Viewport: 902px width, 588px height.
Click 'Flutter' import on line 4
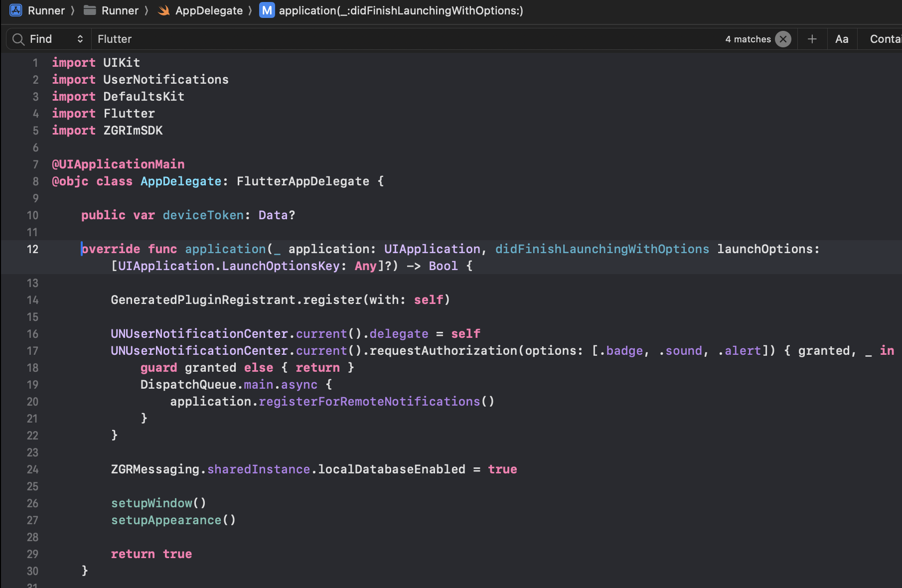(129, 114)
